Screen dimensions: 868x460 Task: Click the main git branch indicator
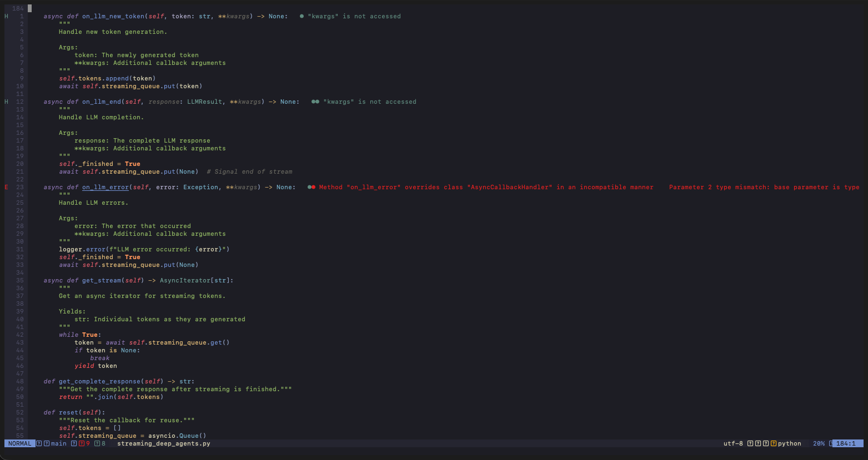[58, 444]
